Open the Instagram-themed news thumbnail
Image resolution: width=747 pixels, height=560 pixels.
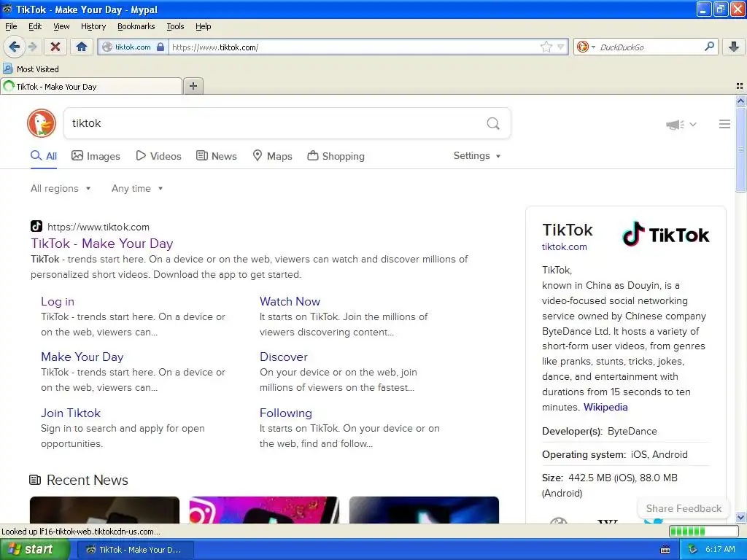(264, 510)
